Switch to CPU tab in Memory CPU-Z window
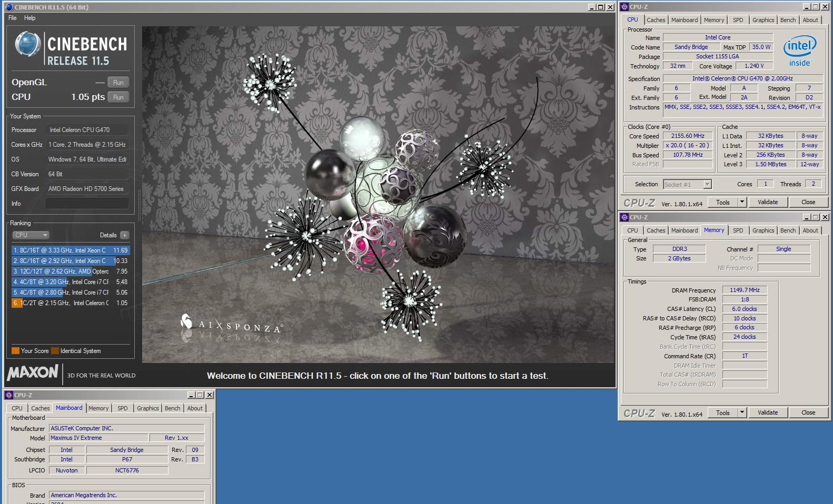 point(632,230)
